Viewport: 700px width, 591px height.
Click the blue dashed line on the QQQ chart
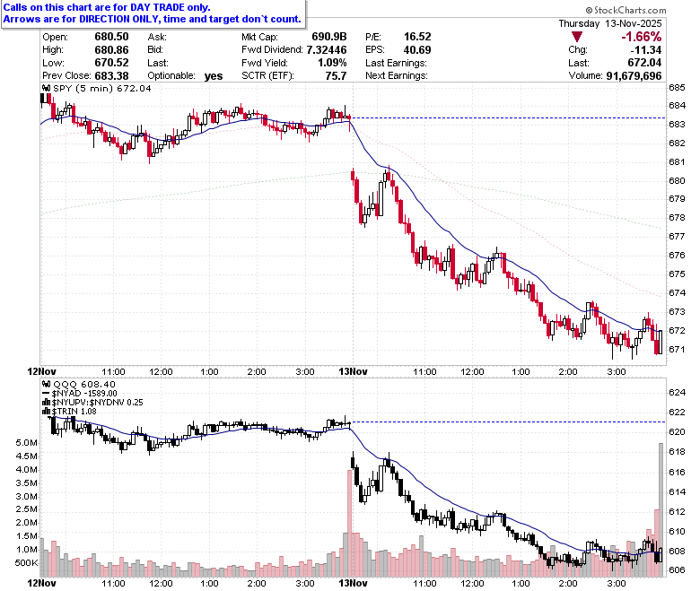coord(509,422)
